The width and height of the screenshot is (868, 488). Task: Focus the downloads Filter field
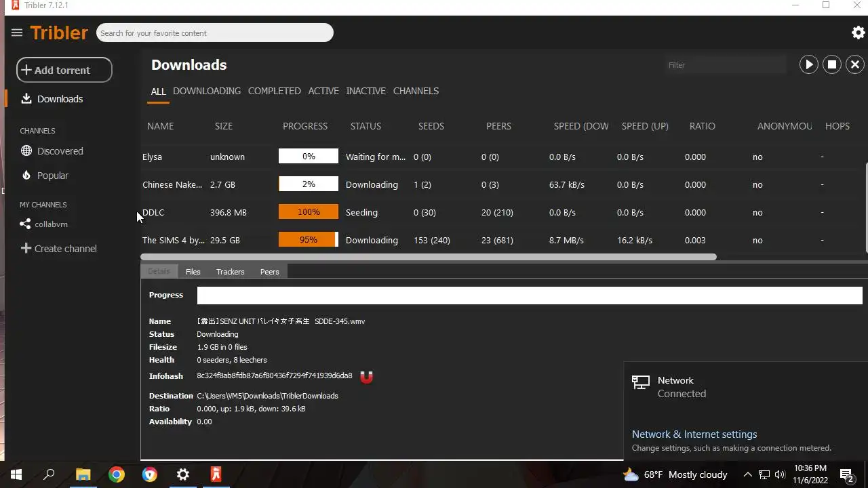[726, 65]
